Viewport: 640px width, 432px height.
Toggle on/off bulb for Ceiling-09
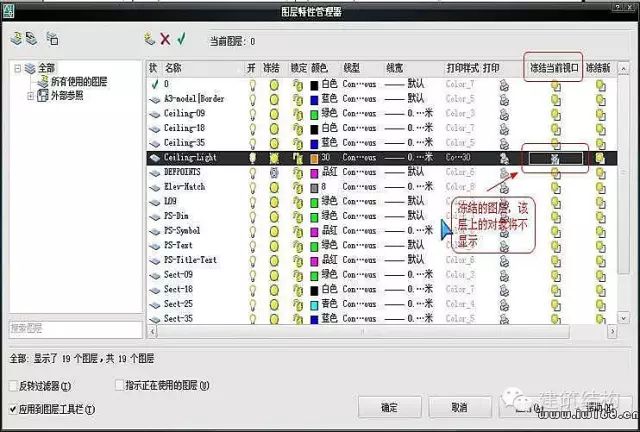[x=253, y=114]
